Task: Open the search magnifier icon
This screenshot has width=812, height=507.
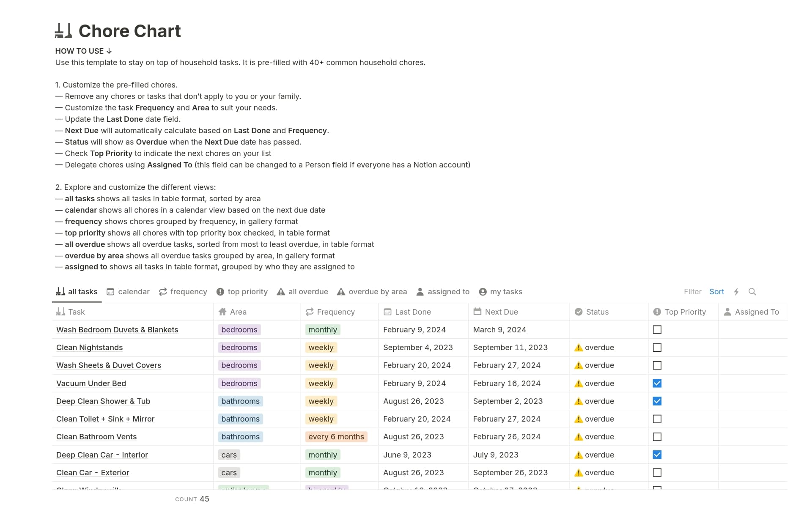Action: (x=753, y=291)
